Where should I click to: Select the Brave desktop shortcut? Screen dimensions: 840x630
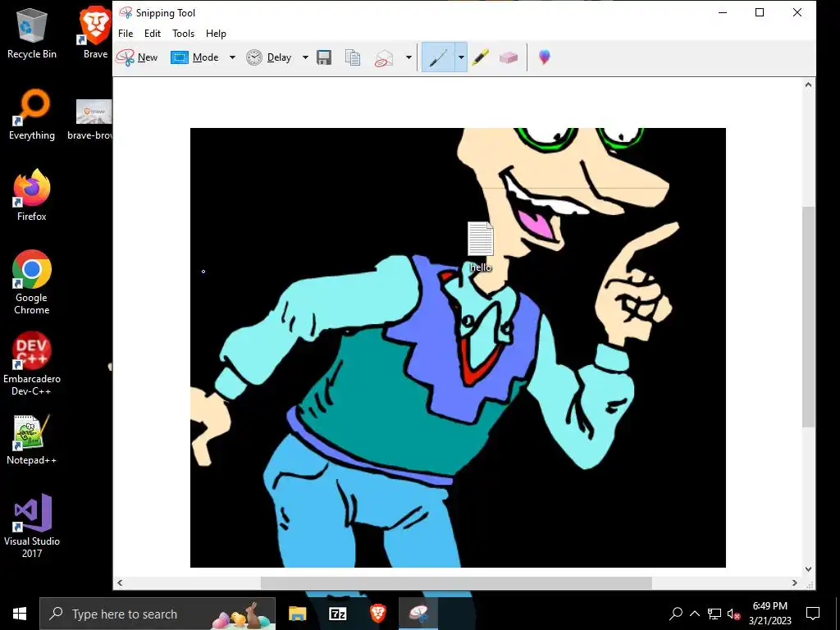95,32
